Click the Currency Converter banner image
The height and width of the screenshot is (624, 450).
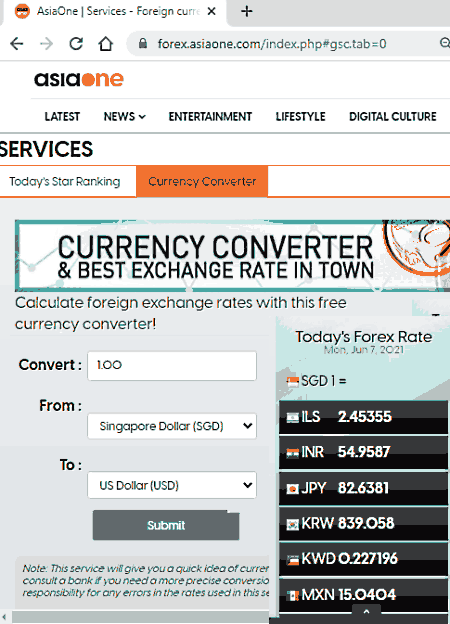[x=233, y=255]
